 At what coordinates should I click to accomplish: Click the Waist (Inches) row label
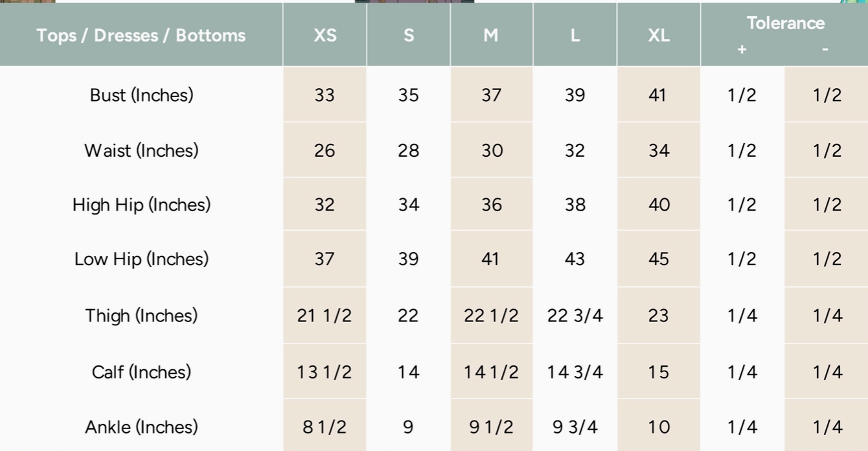[141, 150]
